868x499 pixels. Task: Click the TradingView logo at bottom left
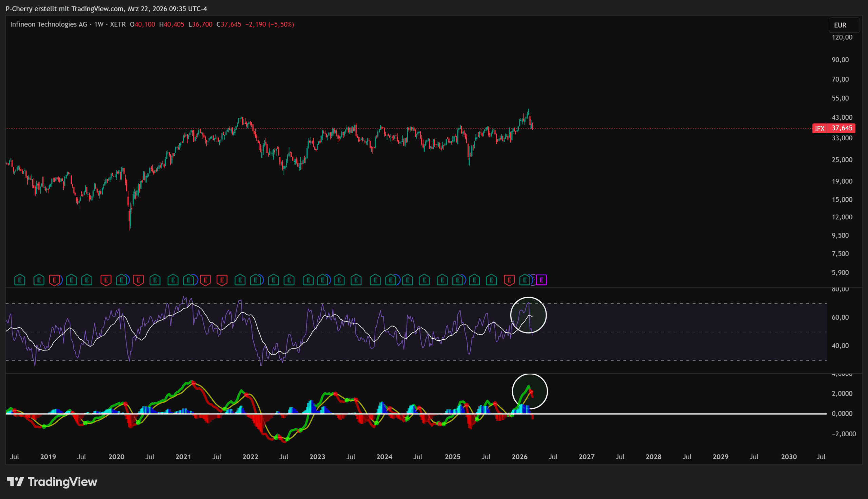pyautogui.click(x=52, y=482)
